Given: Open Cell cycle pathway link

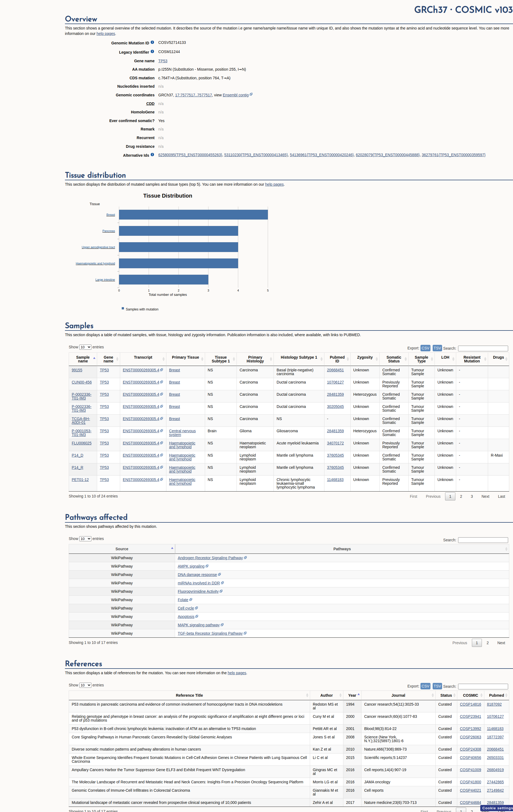Looking at the screenshot, I should 186,608.
